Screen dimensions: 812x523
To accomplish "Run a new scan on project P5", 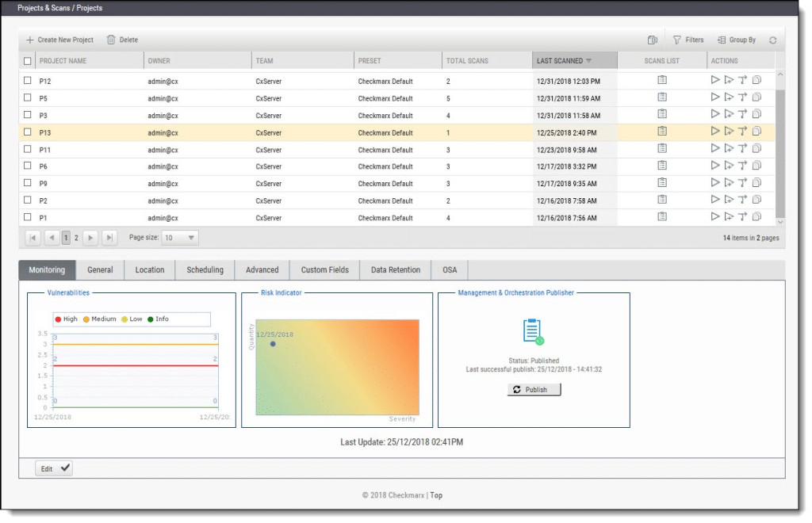I will 714,97.
